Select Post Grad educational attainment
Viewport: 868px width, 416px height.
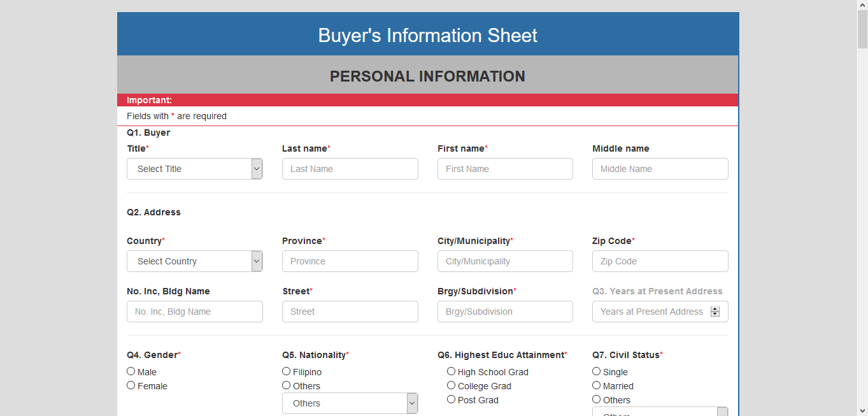pos(451,399)
